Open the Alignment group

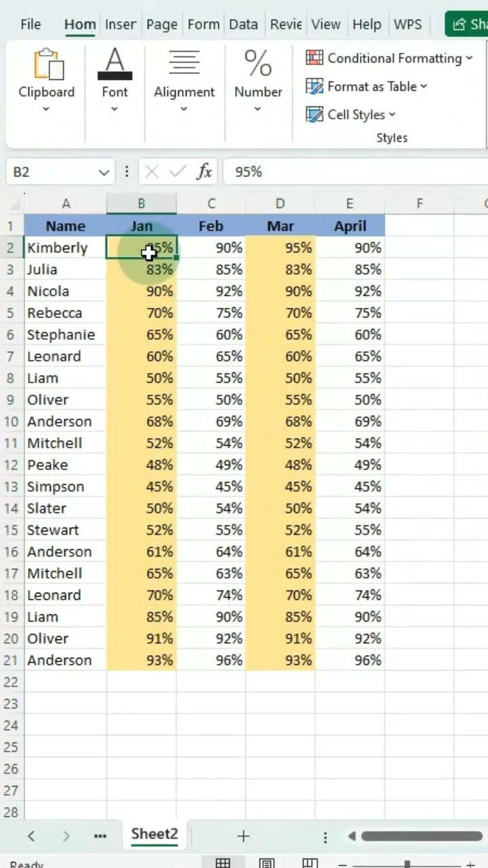tap(184, 80)
